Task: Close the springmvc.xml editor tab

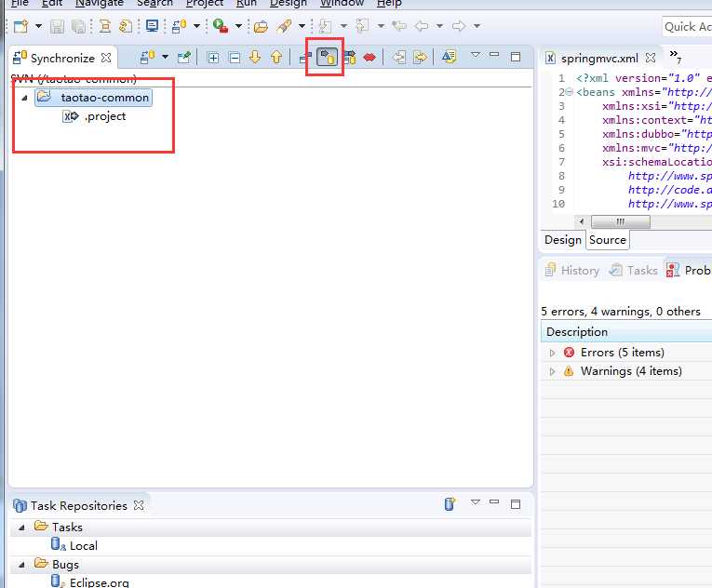Action: pos(651,58)
